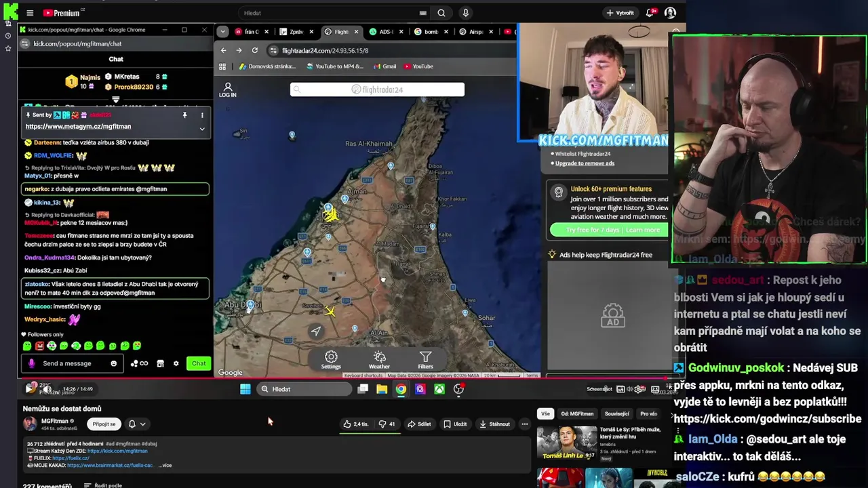The width and height of the screenshot is (868, 488).
Task: Click Flightradar24 LOG IN user icon
Action: pyautogui.click(x=228, y=90)
